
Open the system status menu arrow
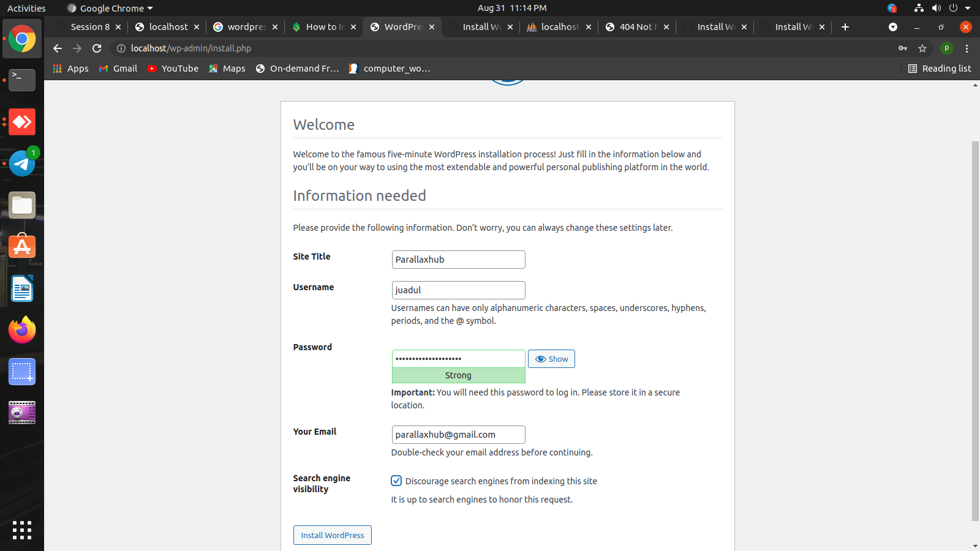pyautogui.click(x=968, y=8)
